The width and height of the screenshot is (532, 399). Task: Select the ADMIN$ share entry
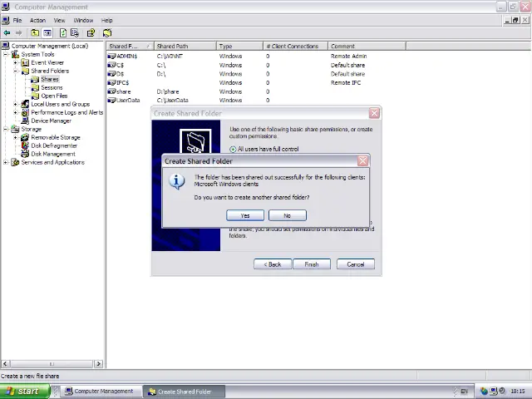(126, 56)
